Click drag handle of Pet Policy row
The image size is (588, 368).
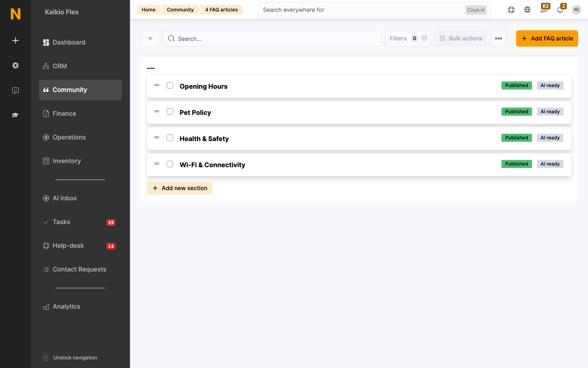pyautogui.click(x=157, y=112)
